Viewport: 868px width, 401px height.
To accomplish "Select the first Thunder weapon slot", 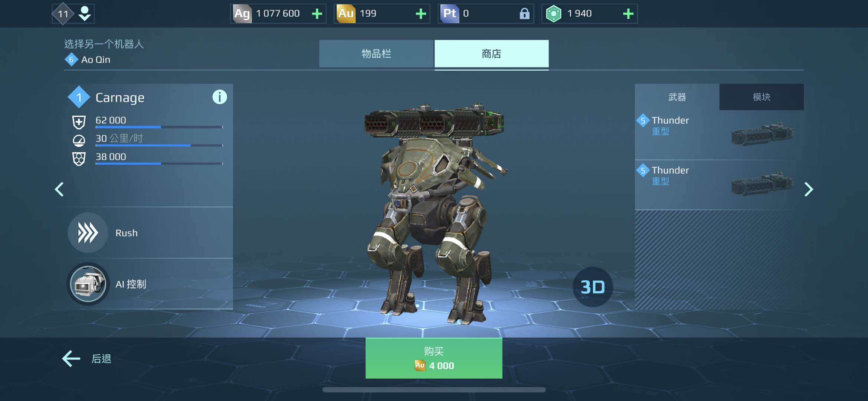I will (719, 135).
